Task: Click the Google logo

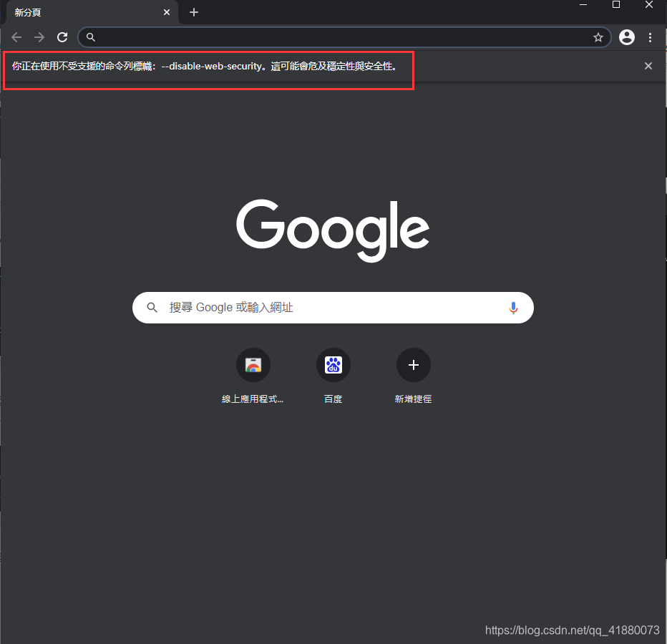Action: pos(333,230)
